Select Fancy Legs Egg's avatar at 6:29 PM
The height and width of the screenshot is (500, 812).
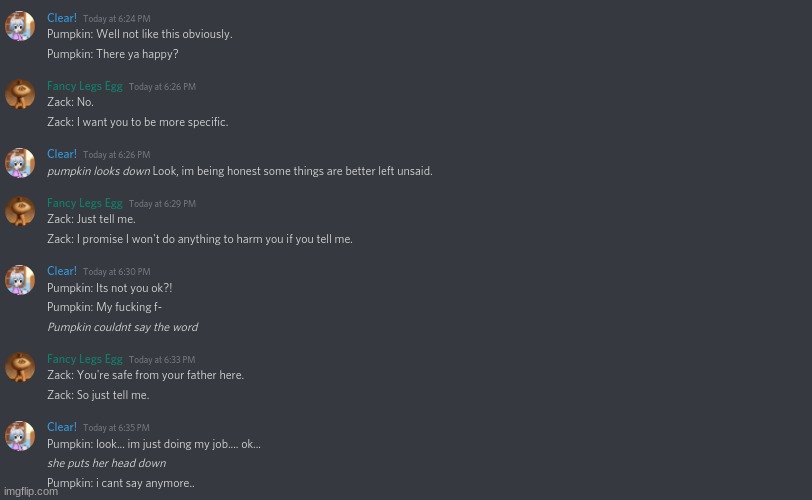[x=20, y=211]
